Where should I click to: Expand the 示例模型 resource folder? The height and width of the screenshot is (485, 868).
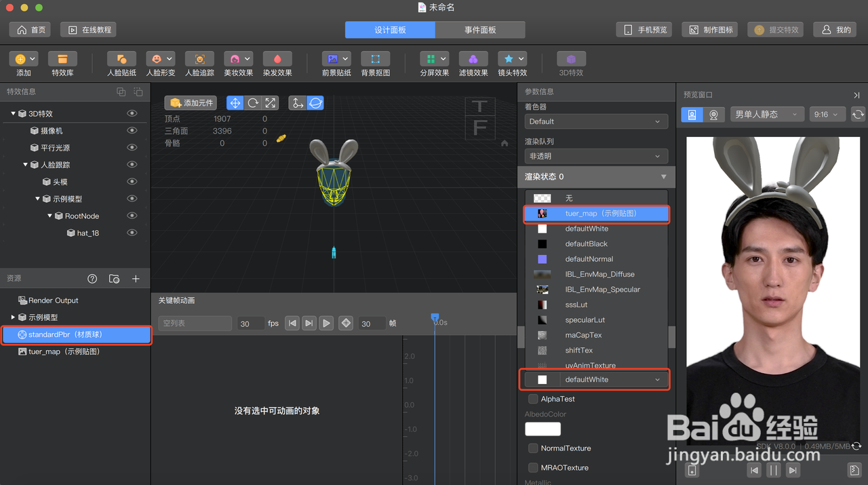[x=13, y=317]
